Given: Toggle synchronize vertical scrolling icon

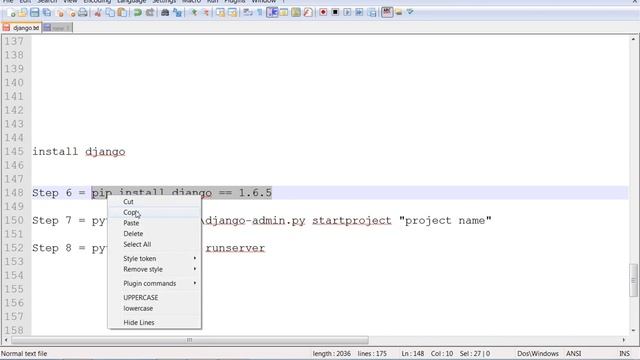Looking at the screenshot, I should (x=220, y=13).
